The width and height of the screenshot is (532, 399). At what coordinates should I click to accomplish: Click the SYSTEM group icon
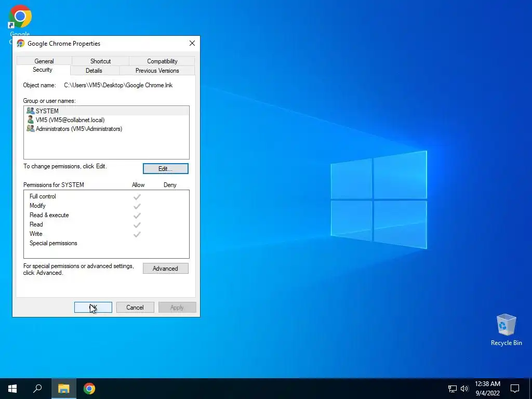(31, 111)
